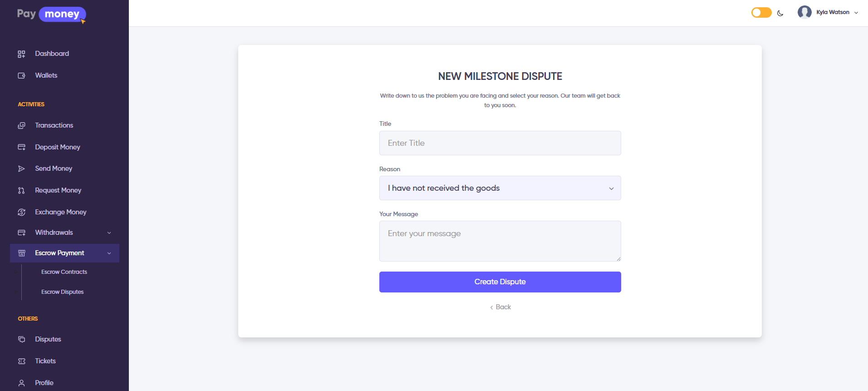
Task: Open Escrow Contracts submenu item
Action: [x=64, y=272]
